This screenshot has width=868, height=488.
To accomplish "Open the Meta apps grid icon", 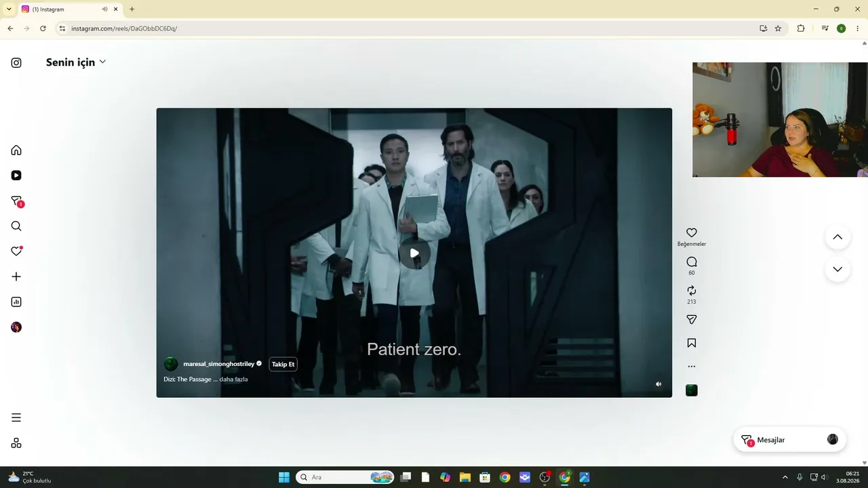I will tap(16, 443).
